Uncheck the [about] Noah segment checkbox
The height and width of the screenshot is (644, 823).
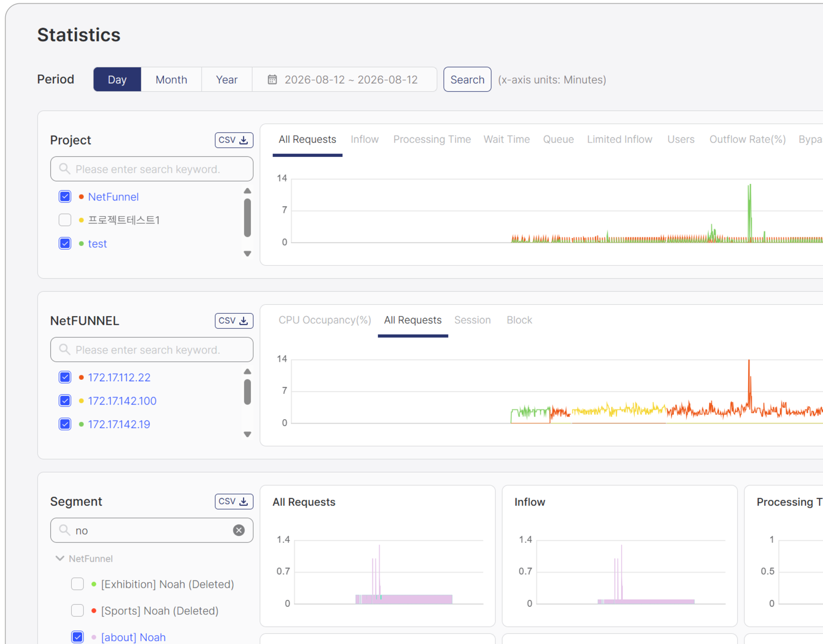tap(77, 637)
